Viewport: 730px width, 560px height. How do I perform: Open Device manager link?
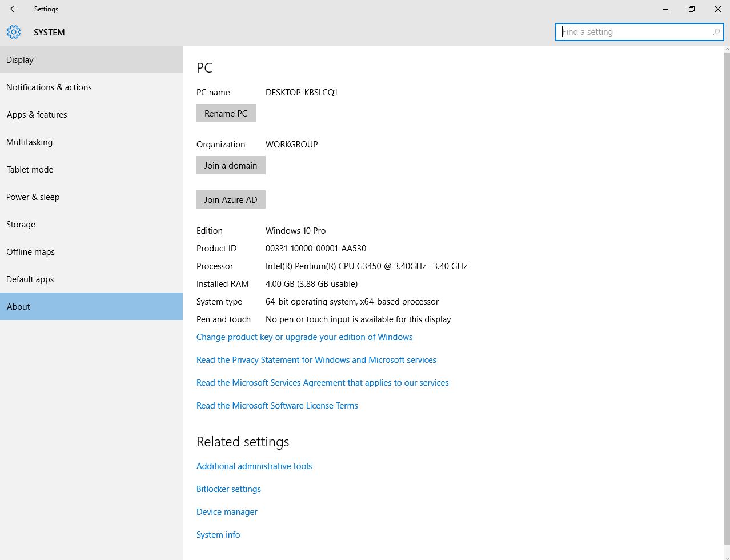pyautogui.click(x=227, y=512)
